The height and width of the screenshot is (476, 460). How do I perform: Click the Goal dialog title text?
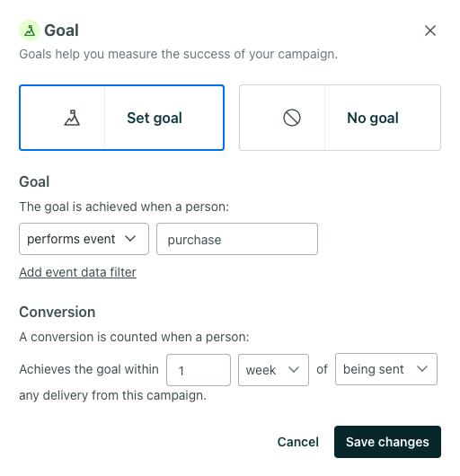point(62,31)
